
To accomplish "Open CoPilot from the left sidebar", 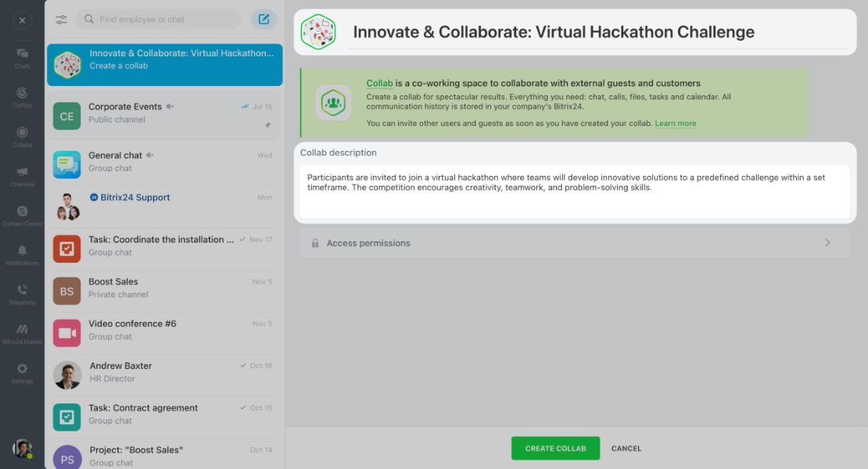I will click(22, 97).
